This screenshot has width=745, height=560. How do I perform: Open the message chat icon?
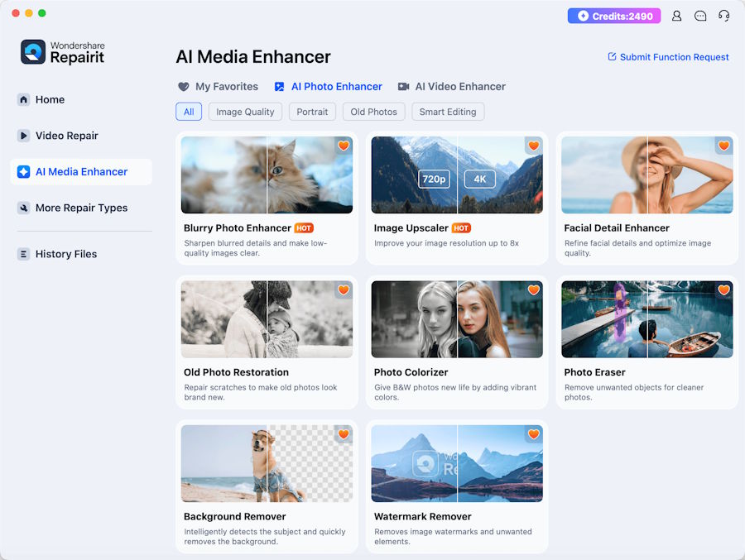click(x=699, y=17)
